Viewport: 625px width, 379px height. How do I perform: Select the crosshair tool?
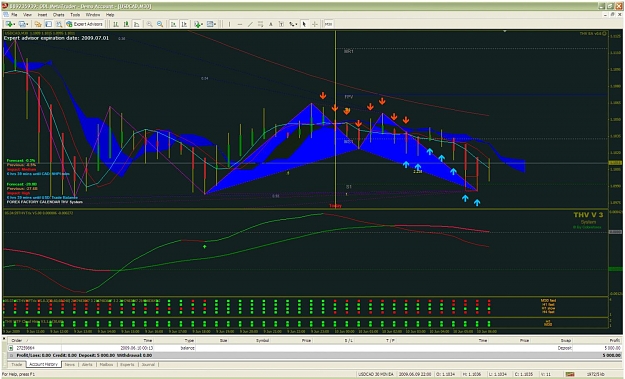coord(314,24)
